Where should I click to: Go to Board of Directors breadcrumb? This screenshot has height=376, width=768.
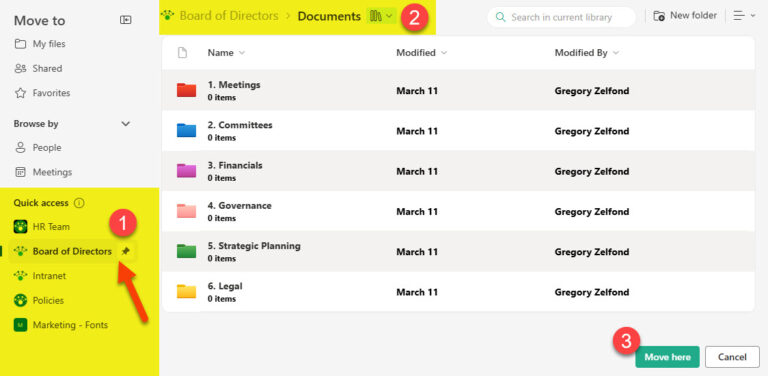point(229,16)
